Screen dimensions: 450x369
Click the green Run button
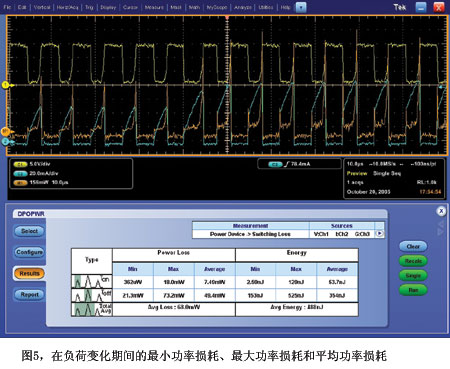click(413, 290)
